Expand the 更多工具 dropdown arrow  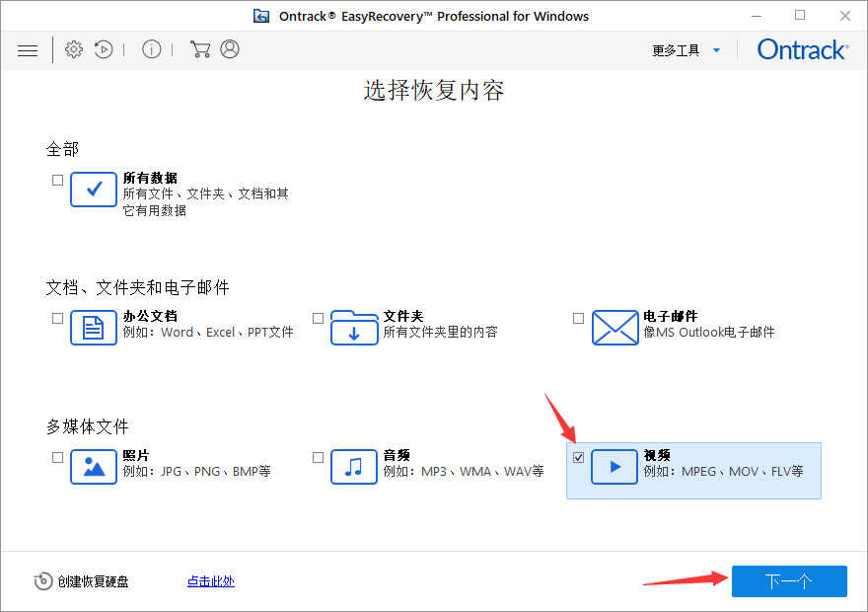coord(716,50)
